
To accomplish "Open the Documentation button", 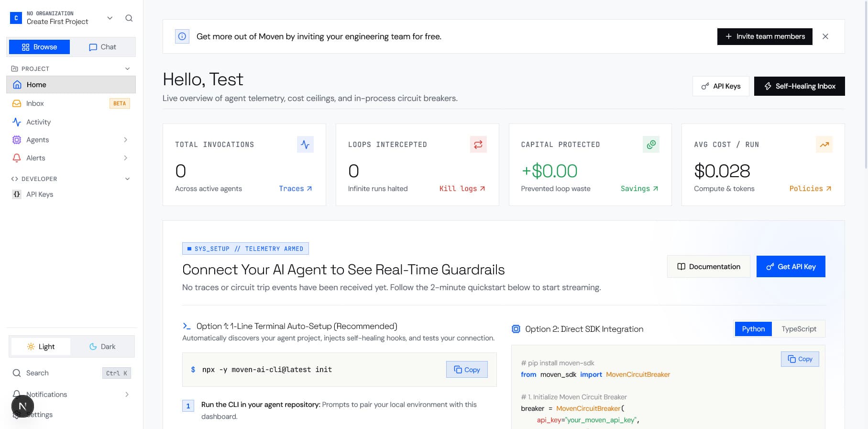I will (709, 267).
